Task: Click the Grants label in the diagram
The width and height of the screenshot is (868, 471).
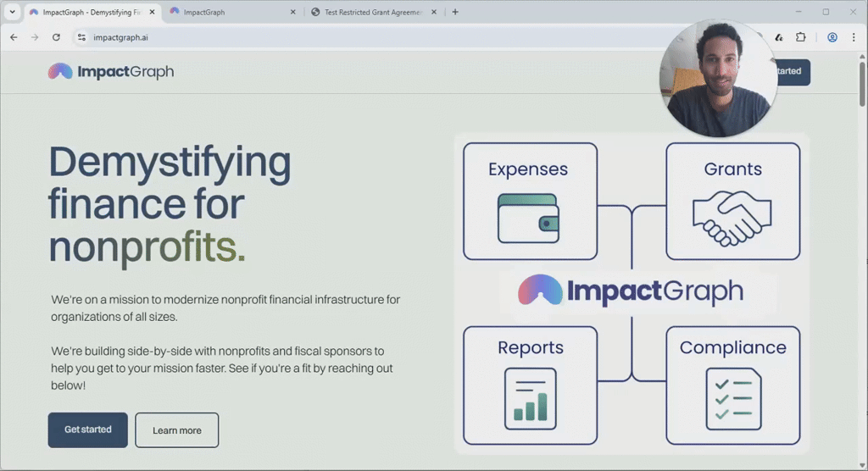Action: [733, 169]
